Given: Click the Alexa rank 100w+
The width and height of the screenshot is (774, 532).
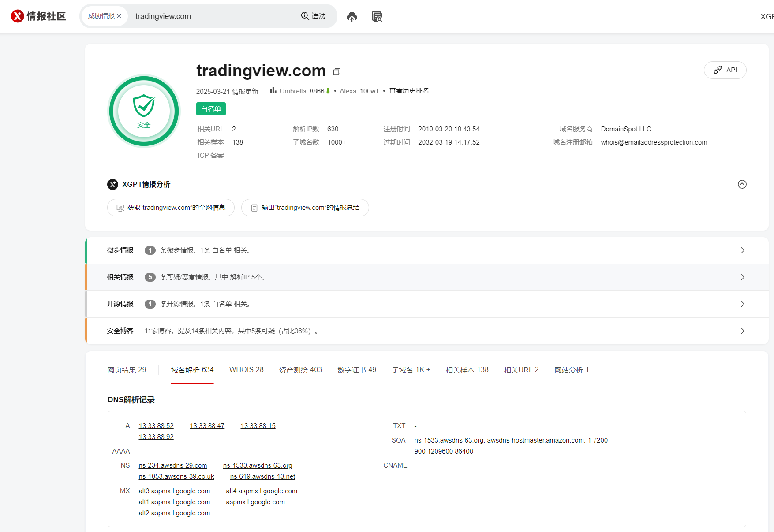Looking at the screenshot, I should 370,91.
